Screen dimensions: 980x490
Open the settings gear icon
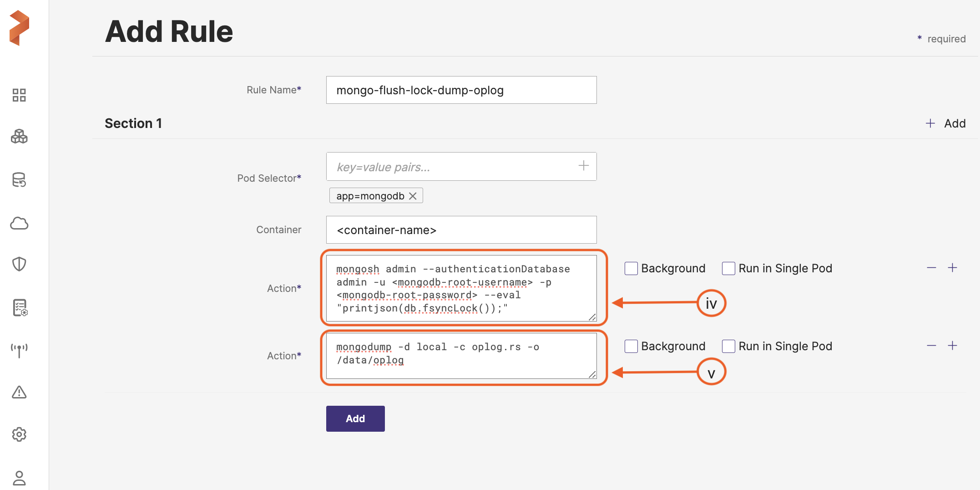19,434
